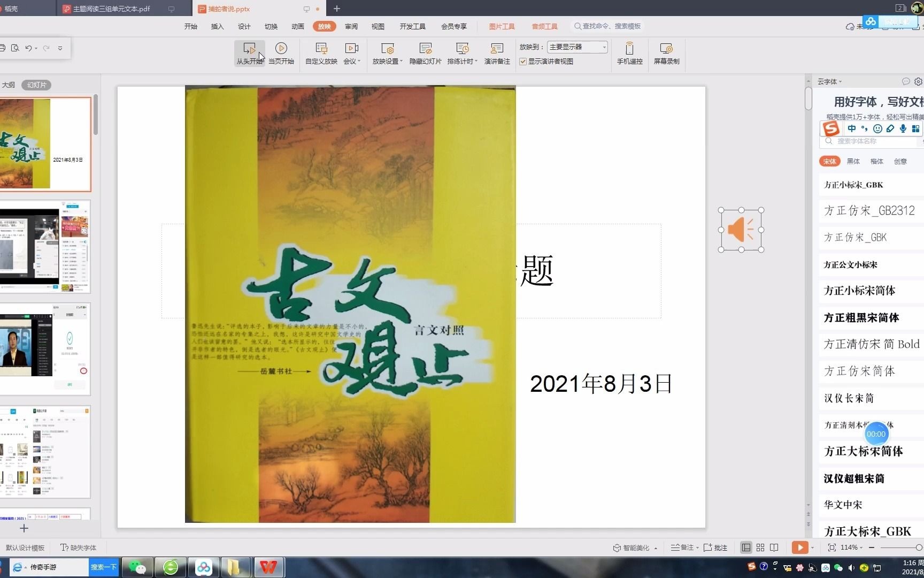This screenshot has width=924, height=578.
Task: Open the 会议 meeting dropdown
Action: click(352, 53)
